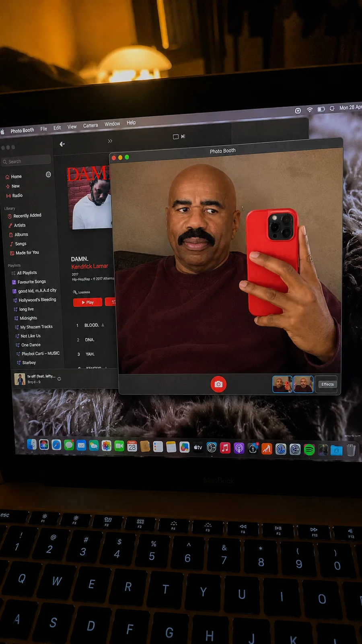This screenshot has height=644, width=362.
Task: Open the Photo Booth application menu
Action: [22, 130]
